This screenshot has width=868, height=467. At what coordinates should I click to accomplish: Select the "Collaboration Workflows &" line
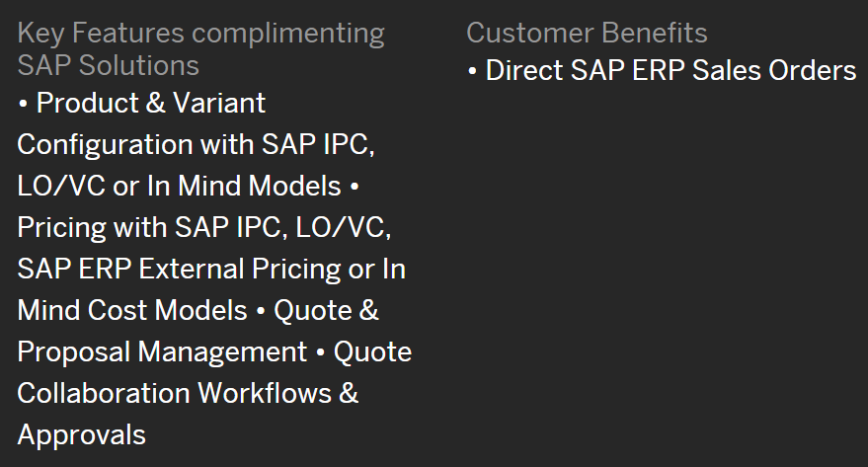coord(188,393)
